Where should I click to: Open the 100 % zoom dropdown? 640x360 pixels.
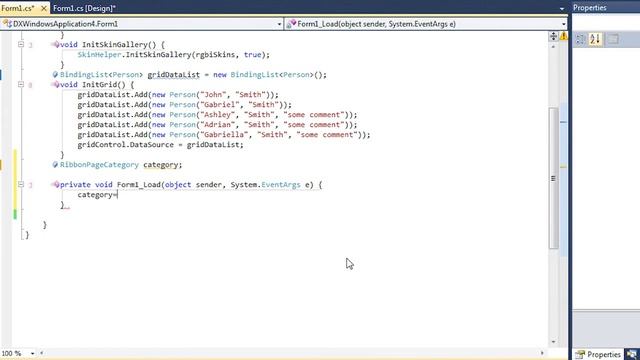(x=32, y=353)
